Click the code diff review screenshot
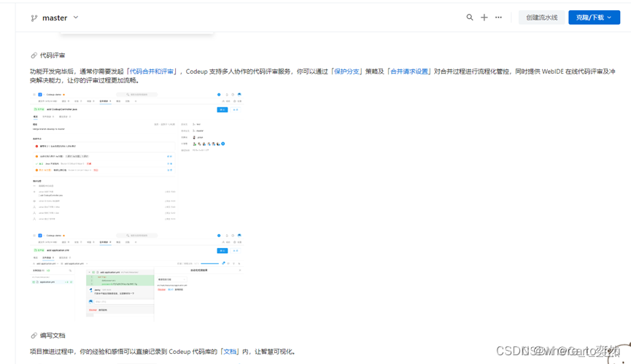Image resolution: width=631 pixels, height=364 pixels. click(137, 276)
